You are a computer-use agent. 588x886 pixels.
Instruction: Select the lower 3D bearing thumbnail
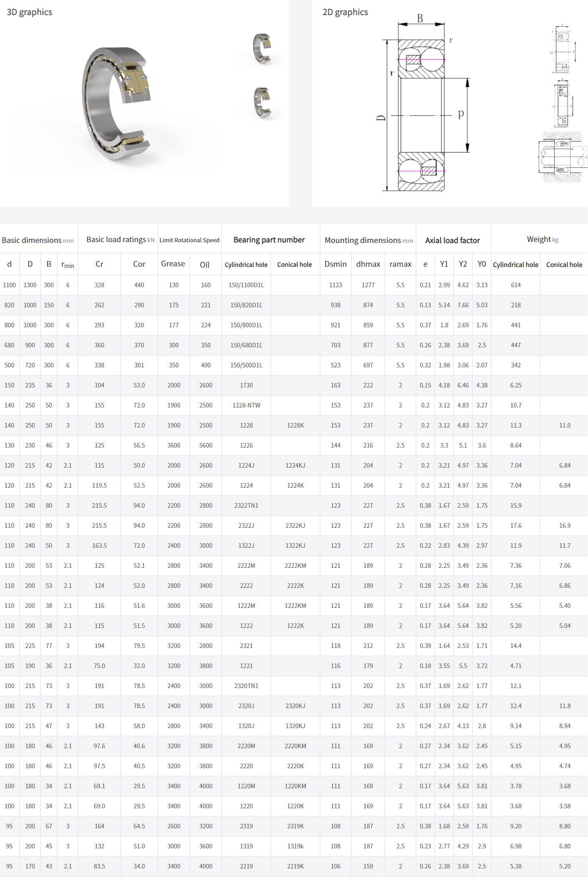pos(262,102)
